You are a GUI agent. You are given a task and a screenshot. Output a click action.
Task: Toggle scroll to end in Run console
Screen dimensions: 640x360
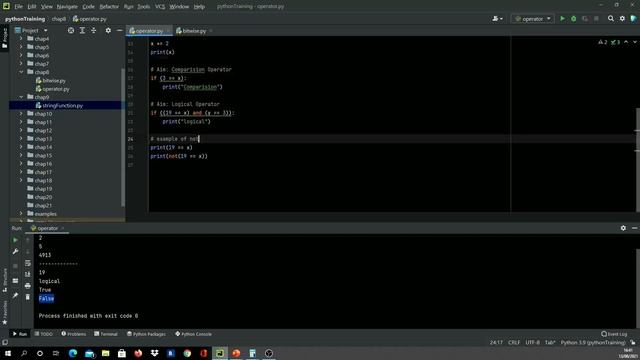coord(27,274)
